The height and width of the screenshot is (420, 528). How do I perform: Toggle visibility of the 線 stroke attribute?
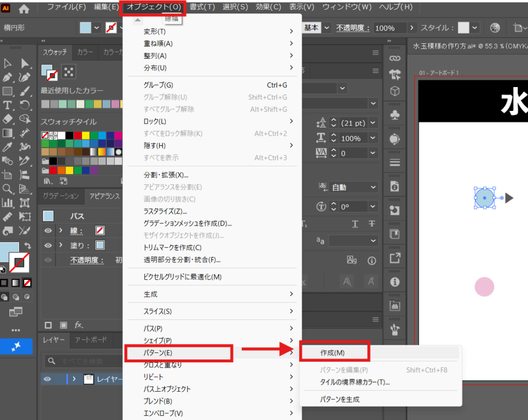pyautogui.click(x=48, y=230)
